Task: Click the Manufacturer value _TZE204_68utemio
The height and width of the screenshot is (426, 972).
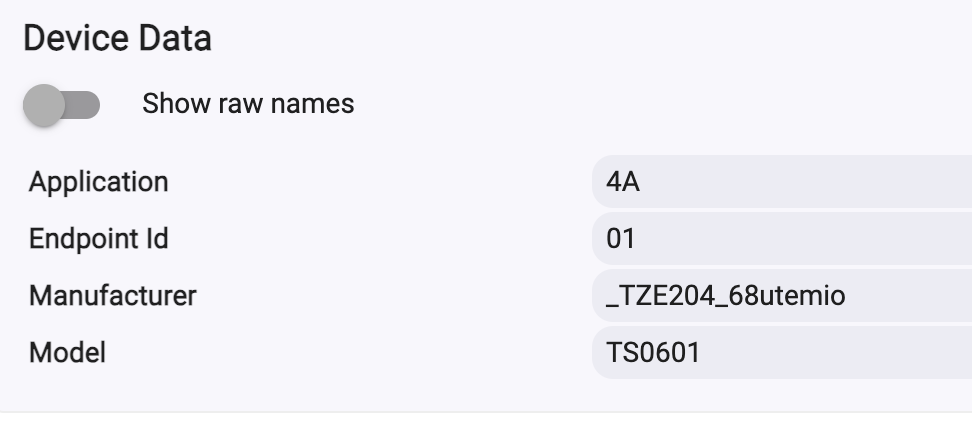Action: [725, 296]
